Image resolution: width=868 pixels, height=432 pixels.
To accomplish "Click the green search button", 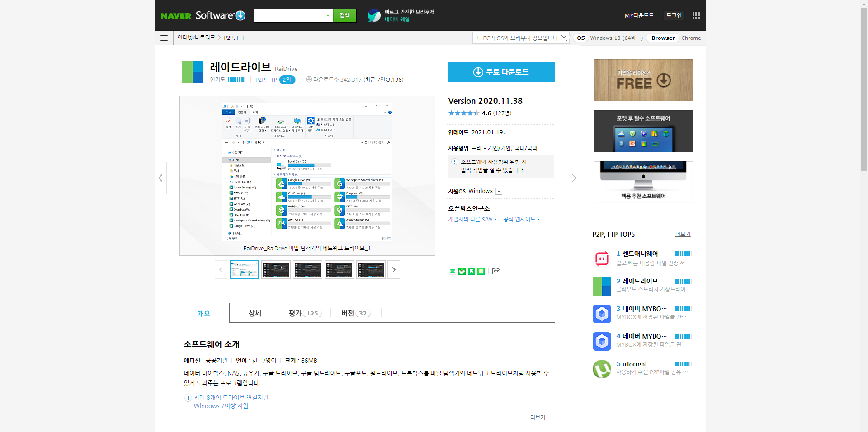I will click(x=345, y=15).
